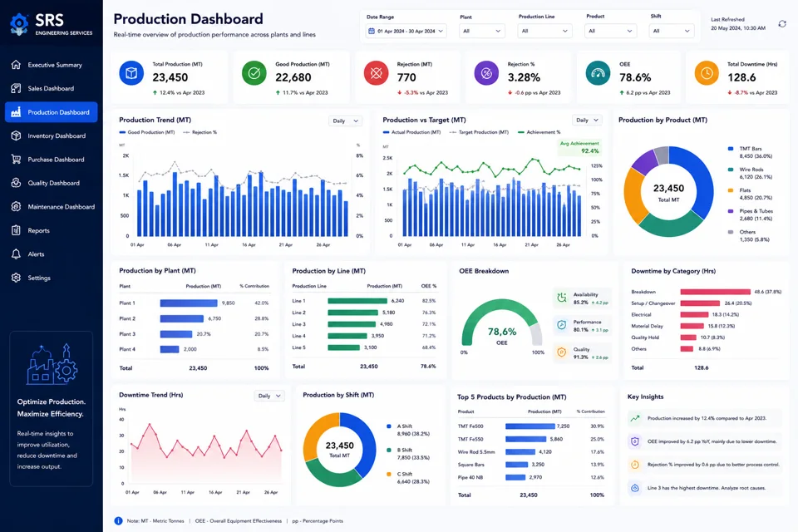The width and height of the screenshot is (798, 532).
Task: Click the Availability icon in OEE Breakdown
Action: click(562, 298)
